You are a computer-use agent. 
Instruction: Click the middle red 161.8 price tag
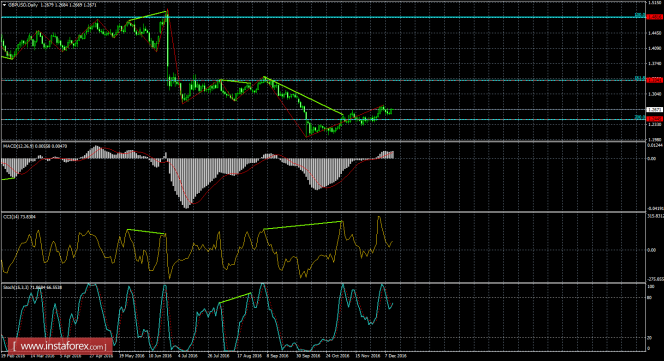click(x=655, y=80)
